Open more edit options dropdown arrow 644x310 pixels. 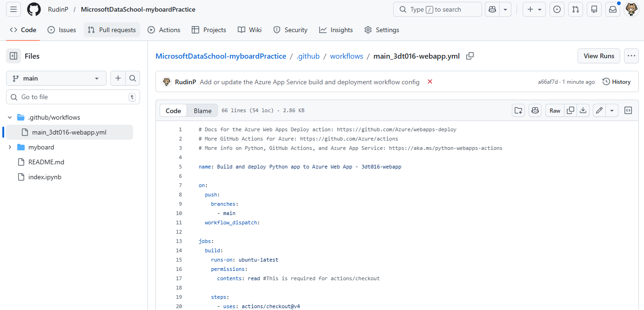[612, 110]
